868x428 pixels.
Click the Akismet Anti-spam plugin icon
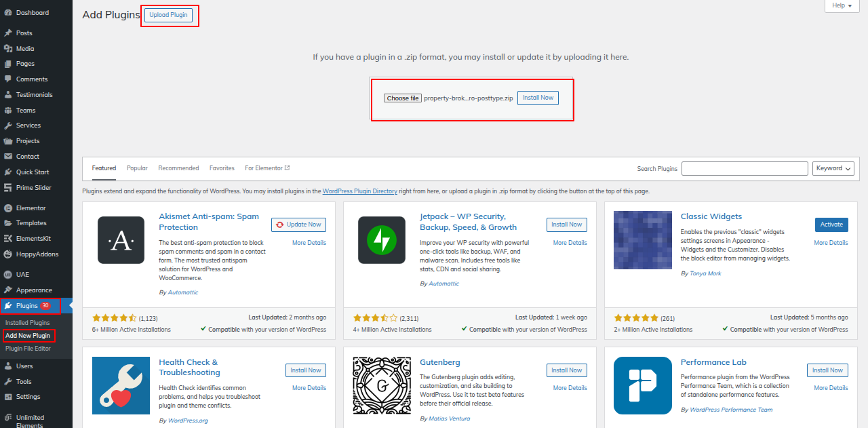(121, 239)
